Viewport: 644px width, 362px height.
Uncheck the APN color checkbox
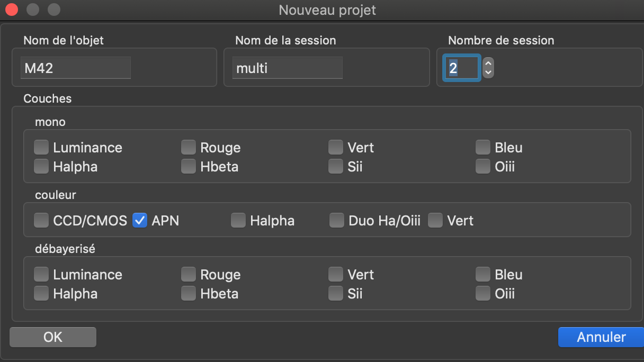point(140,220)
